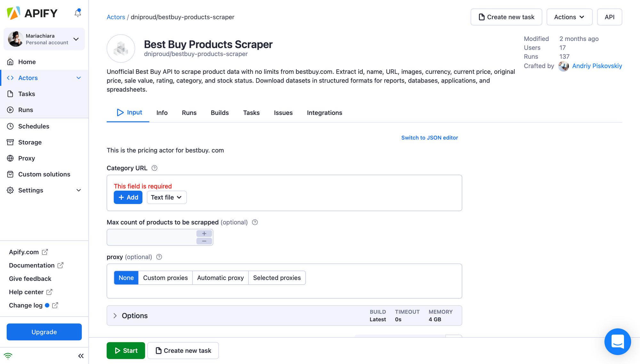Click the connection status wifi icon
This screenshot has width=640, height=364.
[8, 356]
